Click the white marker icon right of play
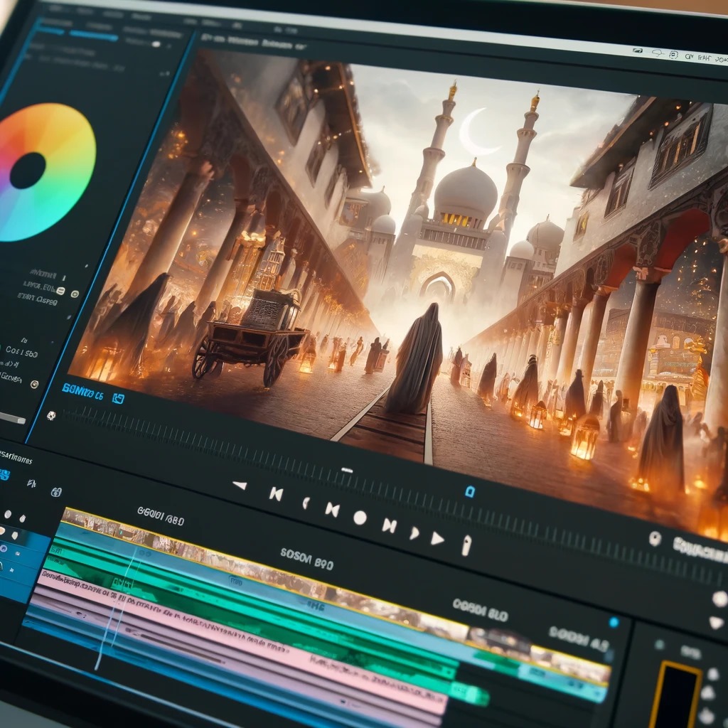 466,545
